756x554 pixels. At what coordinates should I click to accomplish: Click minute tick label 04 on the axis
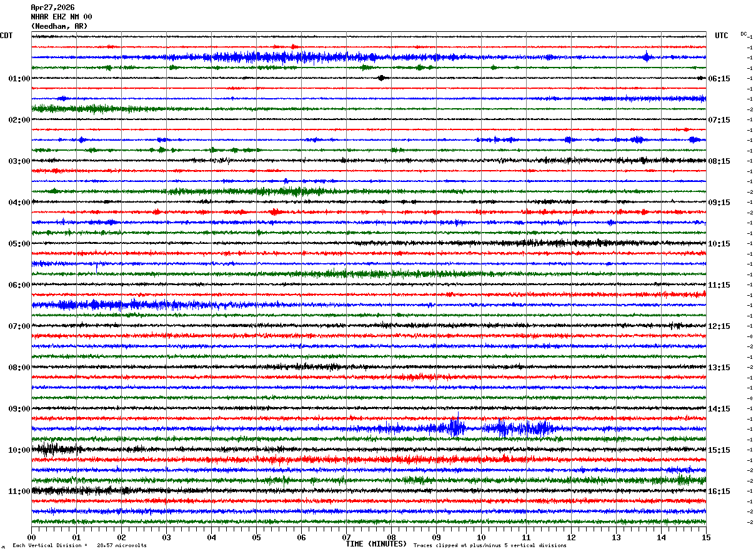211,537
